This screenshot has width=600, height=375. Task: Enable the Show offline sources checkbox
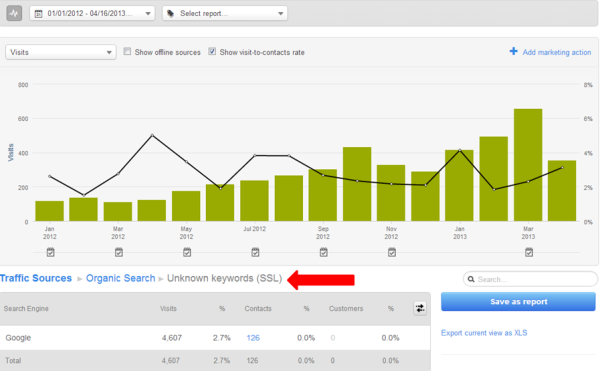click(x=127, y=51)
